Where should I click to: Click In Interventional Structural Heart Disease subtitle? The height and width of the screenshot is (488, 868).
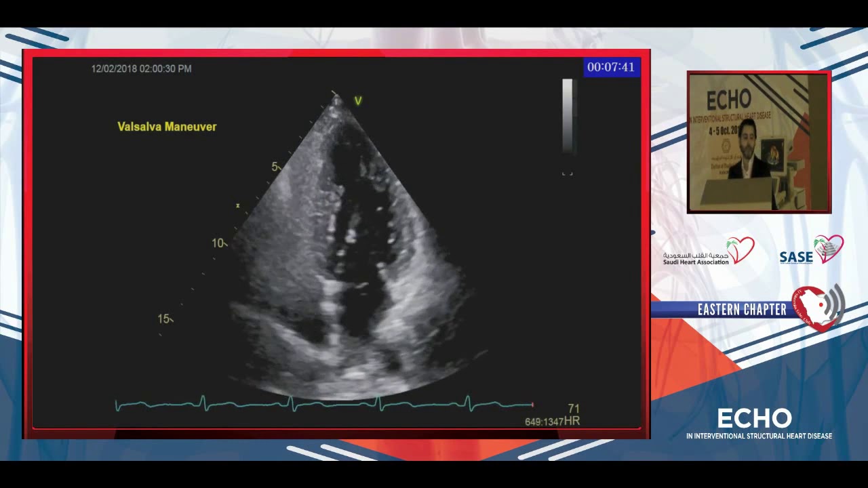point(759,436)
